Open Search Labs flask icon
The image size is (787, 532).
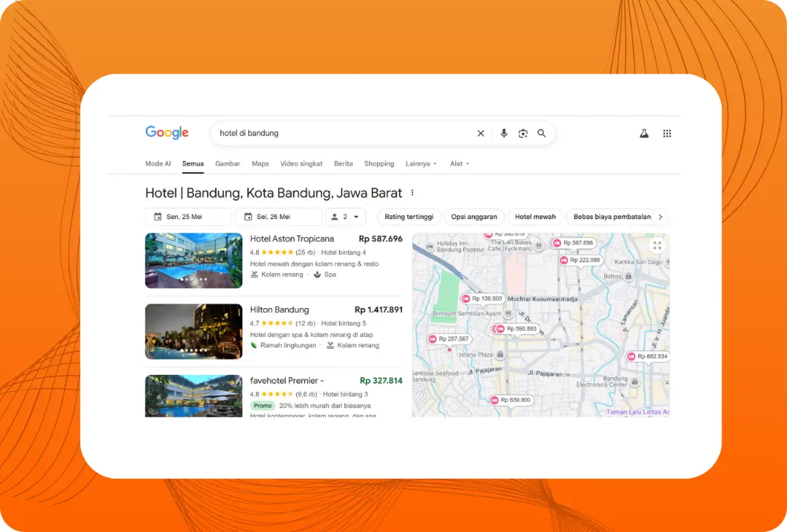[644, 134]
